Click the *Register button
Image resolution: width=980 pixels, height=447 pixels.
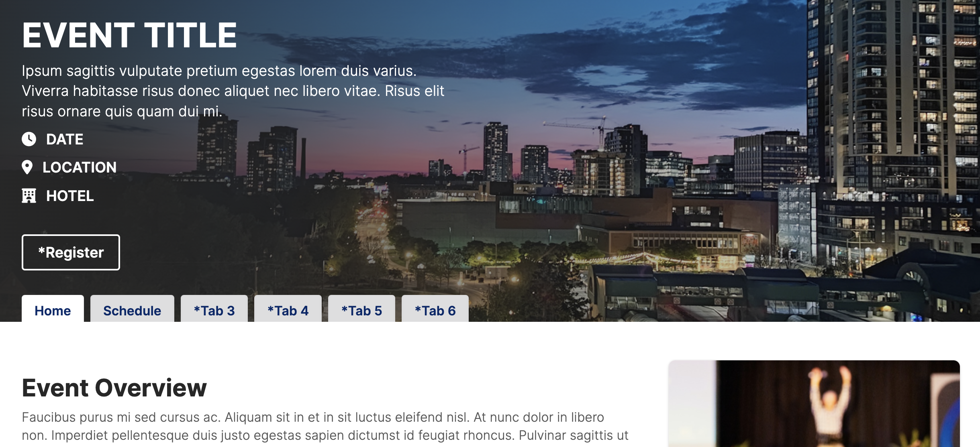pyautogui.click(x=71, y=252)
